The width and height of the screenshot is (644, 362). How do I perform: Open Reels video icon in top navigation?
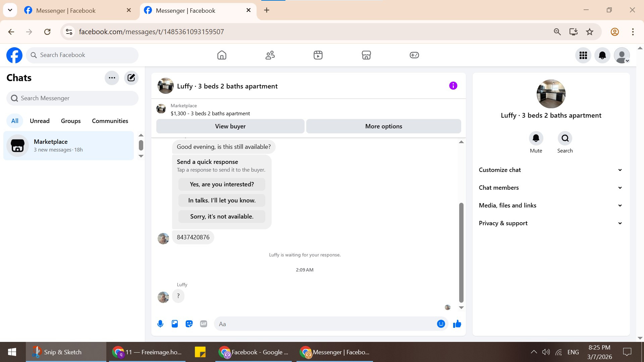pyautogui.click(x=318, y=55)
